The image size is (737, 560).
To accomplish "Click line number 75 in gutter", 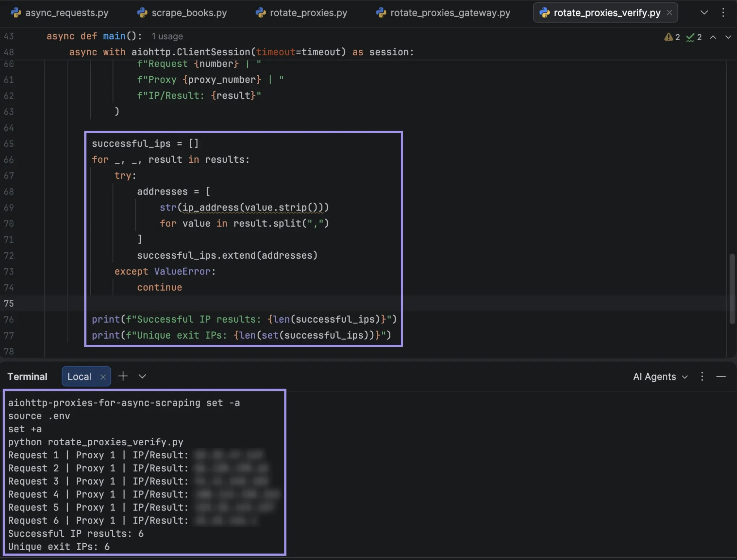I will point(9,303).
